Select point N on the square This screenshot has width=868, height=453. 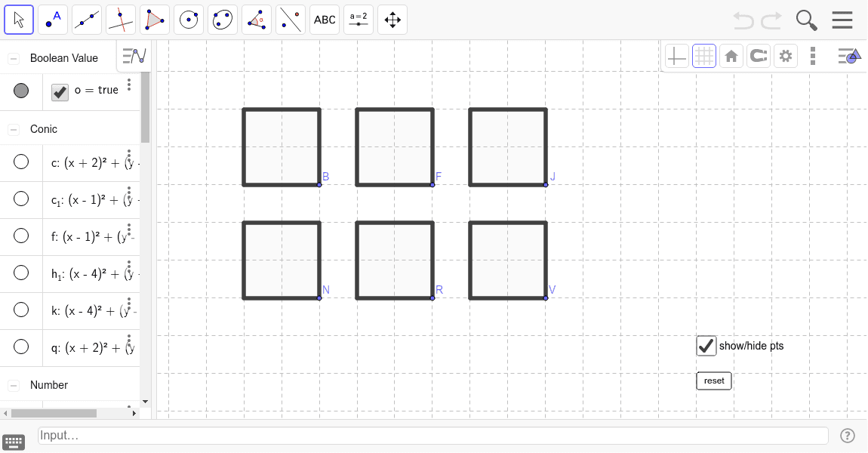pos(319,298)
